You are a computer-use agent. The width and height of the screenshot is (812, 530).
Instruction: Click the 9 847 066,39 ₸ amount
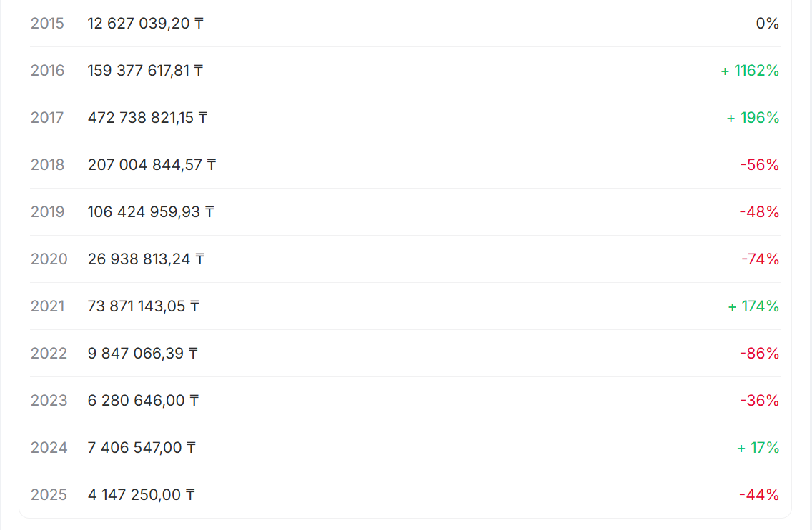tap(143, 354)
